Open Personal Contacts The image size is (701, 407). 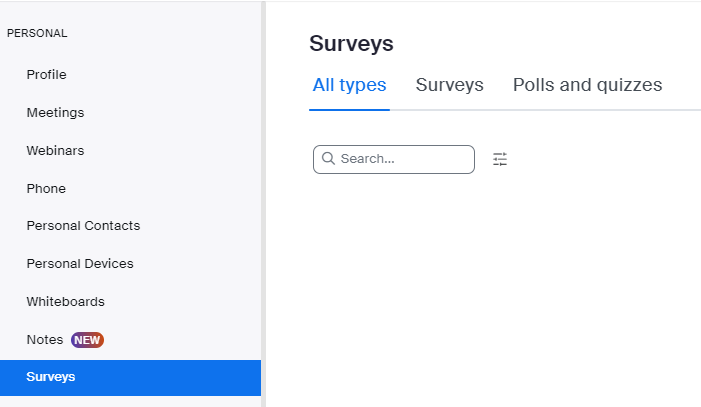tap(83, 226)
